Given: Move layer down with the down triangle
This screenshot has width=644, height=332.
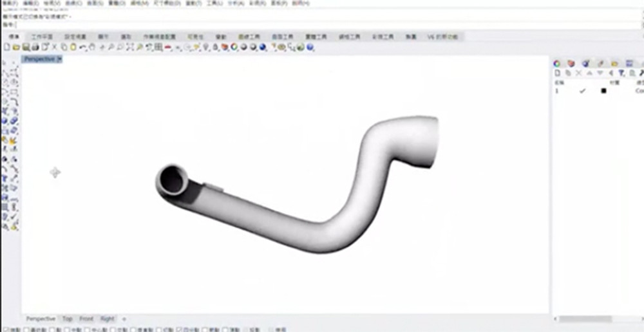Looking at the screenshot, I should (x=600, y=73).
